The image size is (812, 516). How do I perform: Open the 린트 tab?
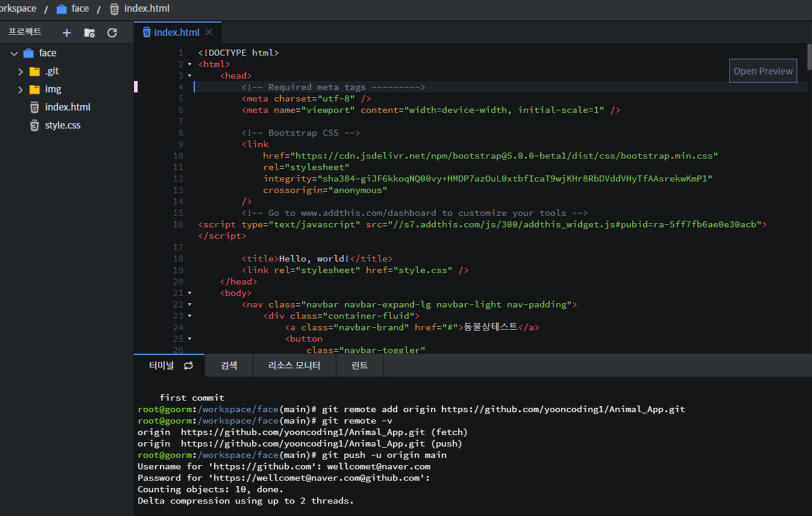coord(360,365)
